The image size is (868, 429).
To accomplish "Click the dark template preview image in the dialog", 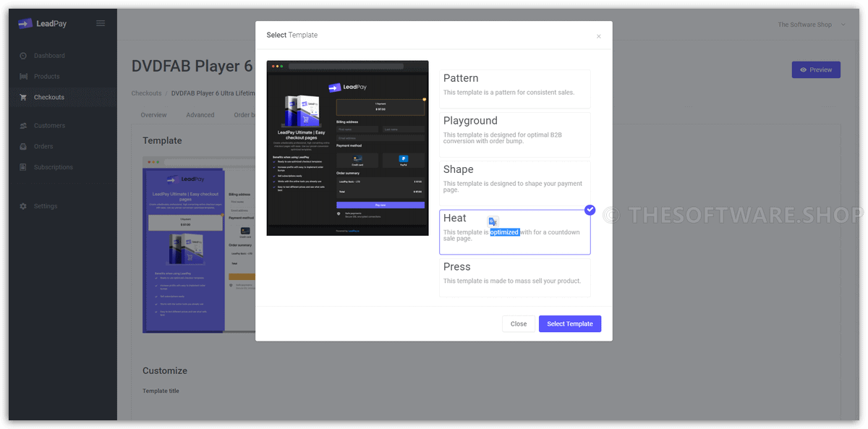I will (x=347, y=148).
